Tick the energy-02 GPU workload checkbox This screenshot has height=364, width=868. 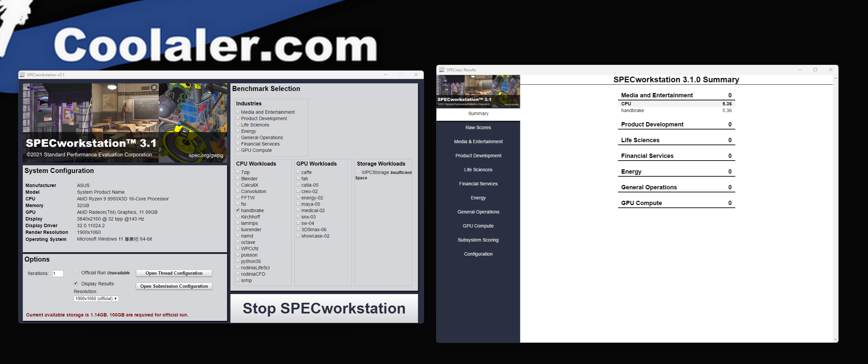click(298, 198)
